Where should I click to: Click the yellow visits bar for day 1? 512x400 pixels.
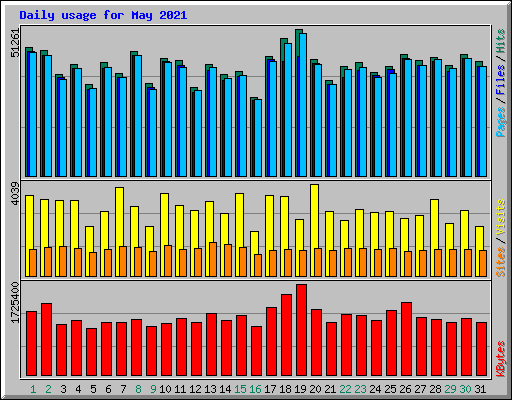(29, 236)
